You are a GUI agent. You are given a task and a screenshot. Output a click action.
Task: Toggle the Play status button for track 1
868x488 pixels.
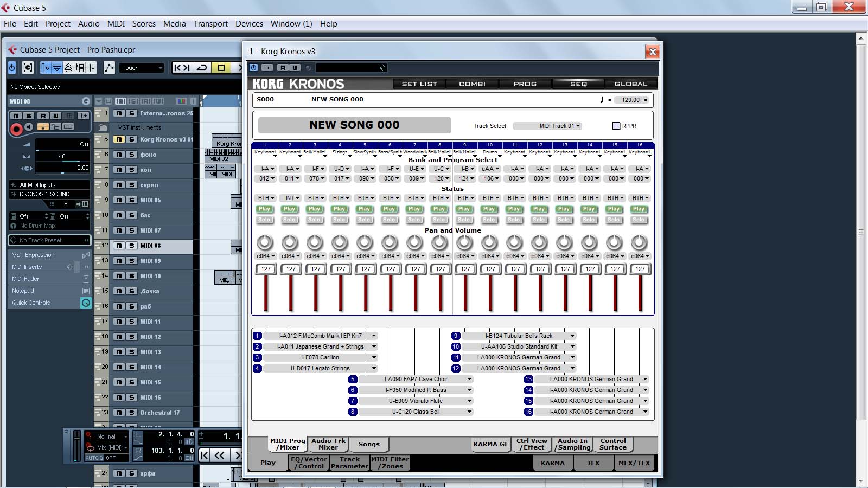click(264, 209)
